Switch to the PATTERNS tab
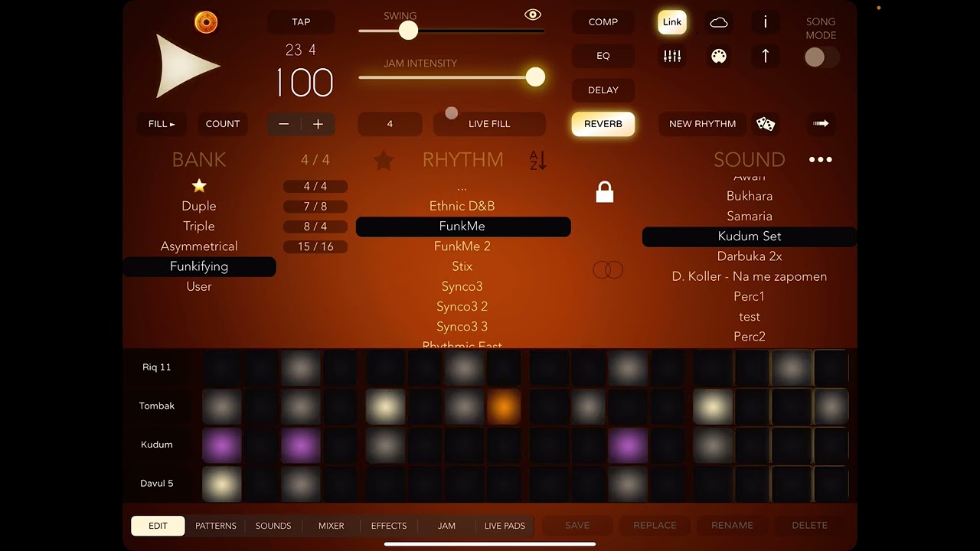The height and width of the screenshot is (551, 980). (216, 526)
